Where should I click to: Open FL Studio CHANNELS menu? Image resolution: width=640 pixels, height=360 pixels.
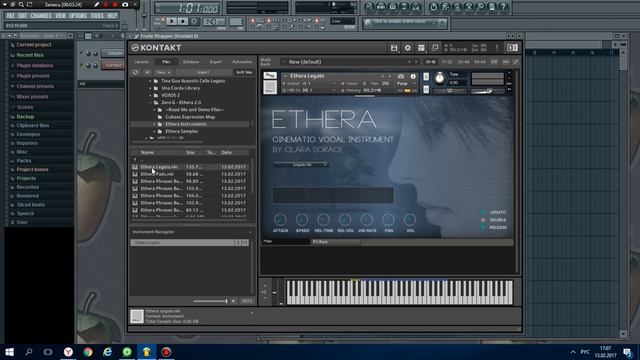tap(41, 16)
